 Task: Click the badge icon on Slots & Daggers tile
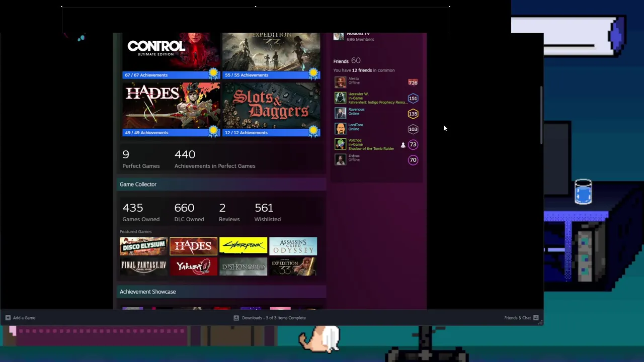pyautogui.click(x=313, y=131)
